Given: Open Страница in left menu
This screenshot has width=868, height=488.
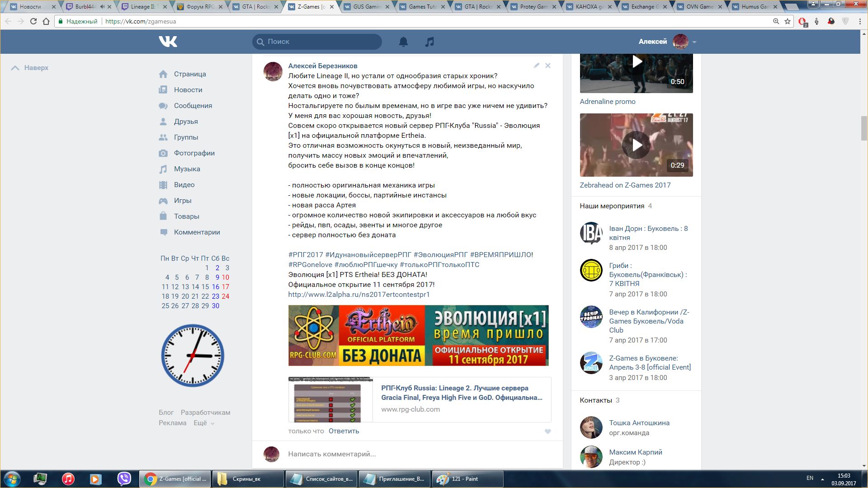Looking at the screenshot, I should (190, 74).
